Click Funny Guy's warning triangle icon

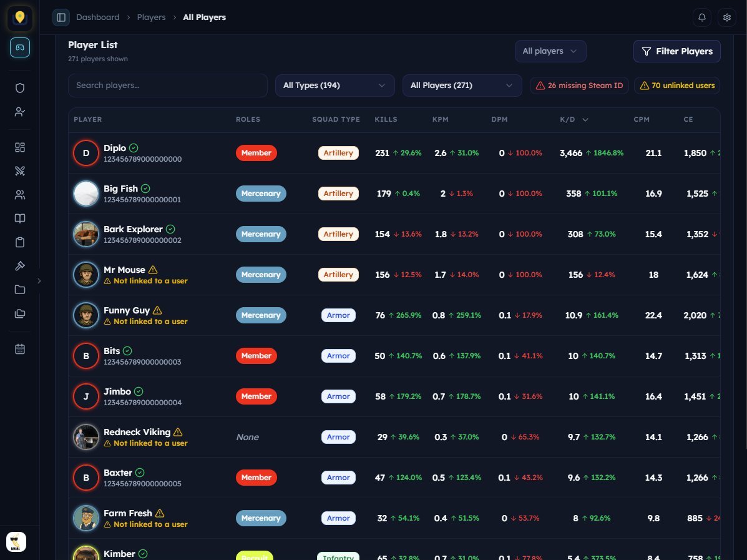157,310
